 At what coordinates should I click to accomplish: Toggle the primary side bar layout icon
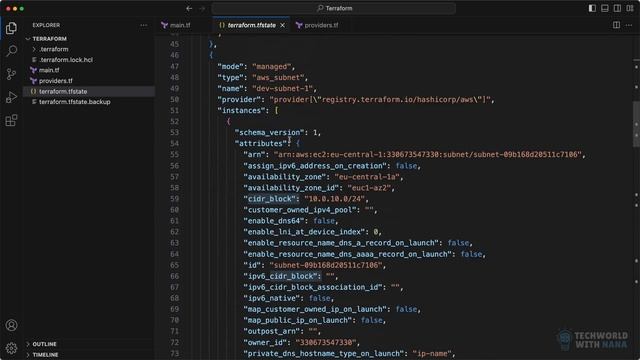[x=592, y=8]
